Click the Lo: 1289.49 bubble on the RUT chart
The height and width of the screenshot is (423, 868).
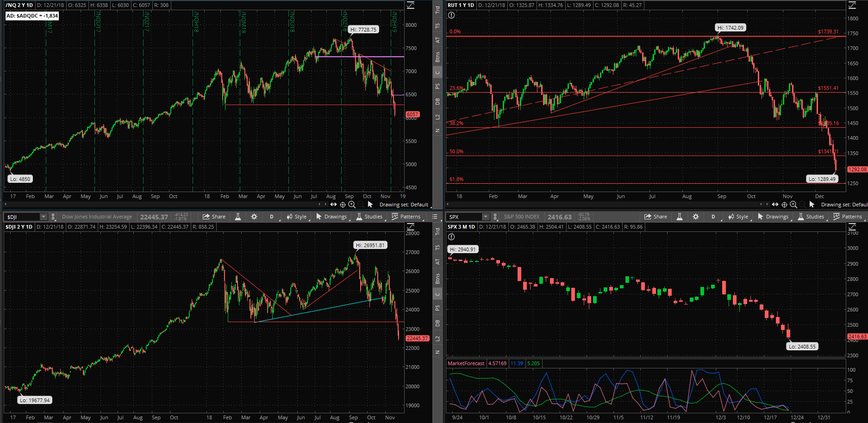pos(822,179)
